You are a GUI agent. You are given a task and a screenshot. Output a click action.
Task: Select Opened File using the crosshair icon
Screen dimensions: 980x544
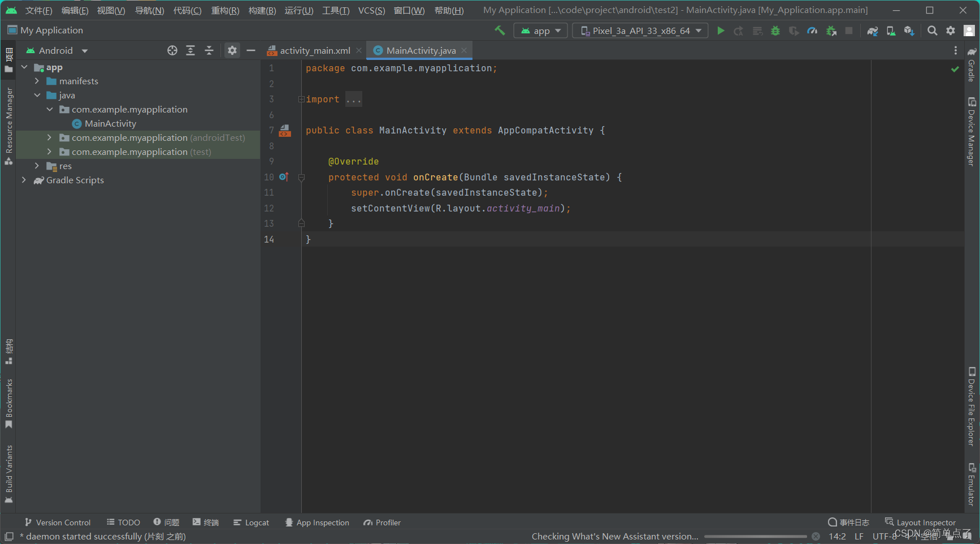coord(172,50)
